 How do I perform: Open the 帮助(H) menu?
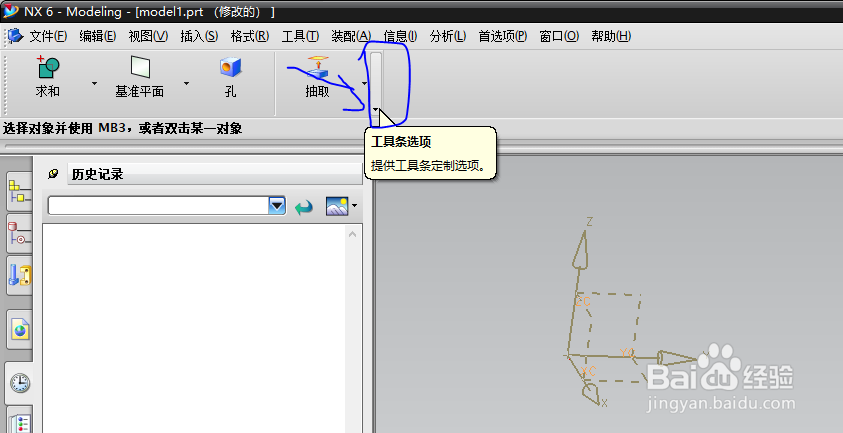pyautogui.click(x=611, y=36)
